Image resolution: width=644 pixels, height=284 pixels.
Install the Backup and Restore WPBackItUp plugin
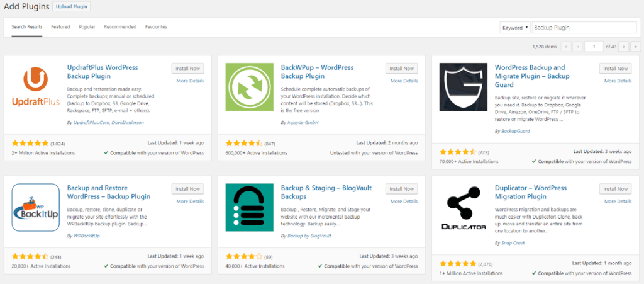pos(187,189)
